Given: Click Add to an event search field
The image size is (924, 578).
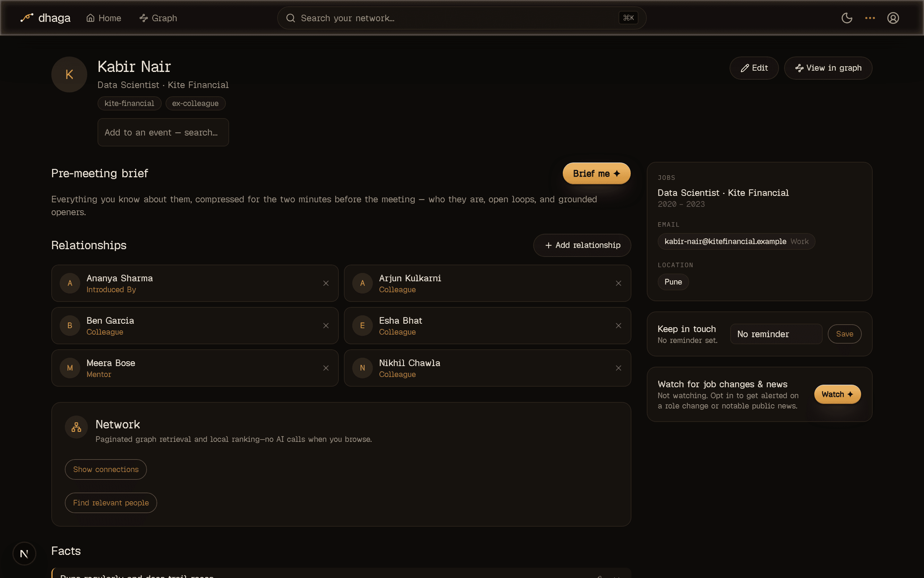Looking at the screenshot, I should click(163, 132).
